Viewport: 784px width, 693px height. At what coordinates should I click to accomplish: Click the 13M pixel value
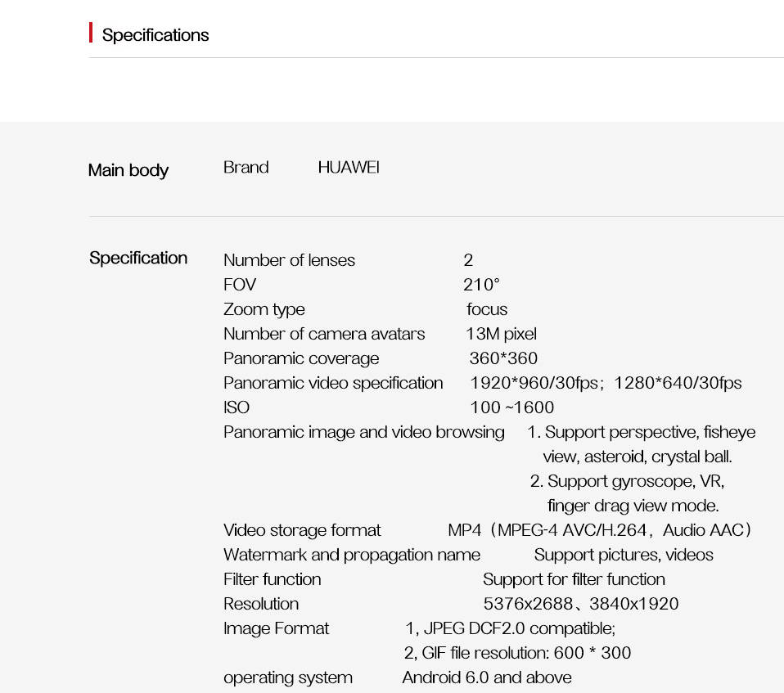[x=501, y=334]
